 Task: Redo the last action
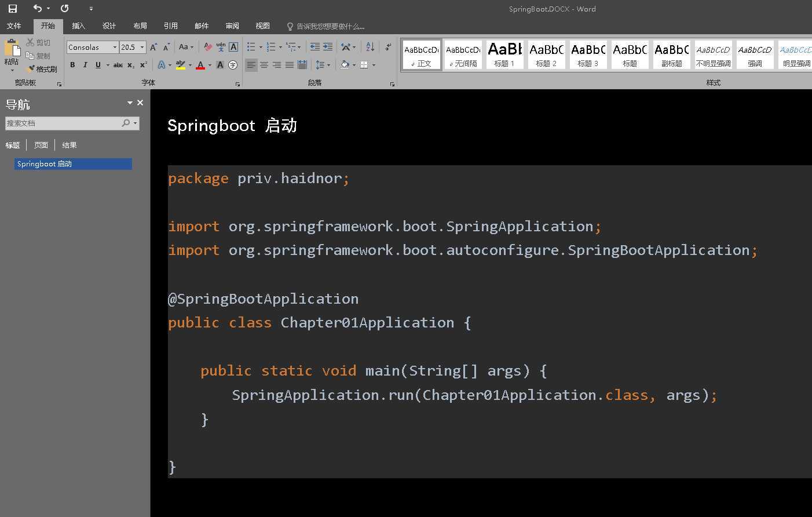[65, 8]
